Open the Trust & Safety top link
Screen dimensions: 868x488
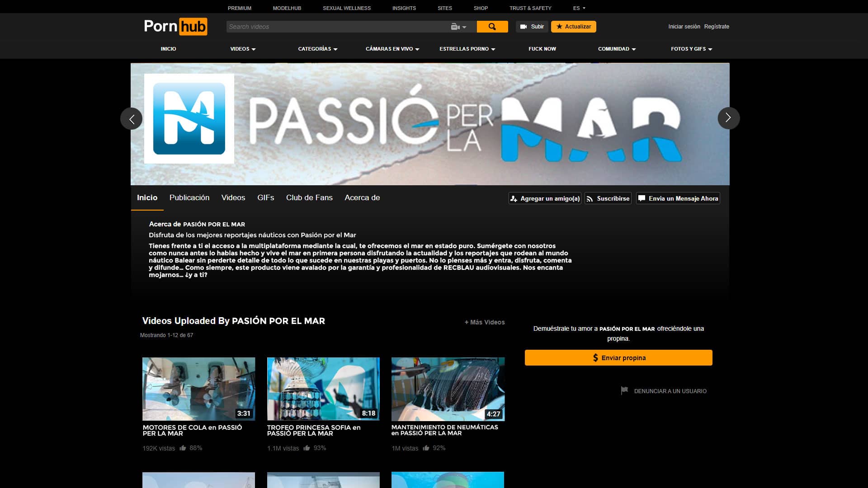530,8
